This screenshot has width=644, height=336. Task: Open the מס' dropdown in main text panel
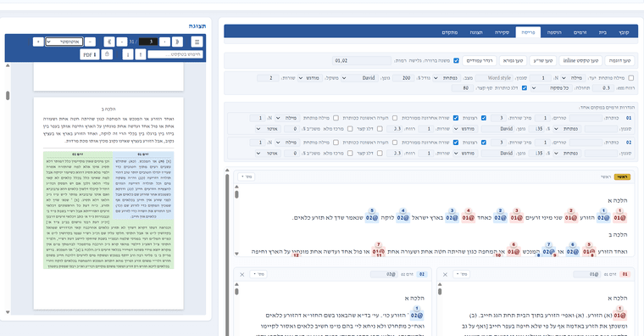point(247,176)
